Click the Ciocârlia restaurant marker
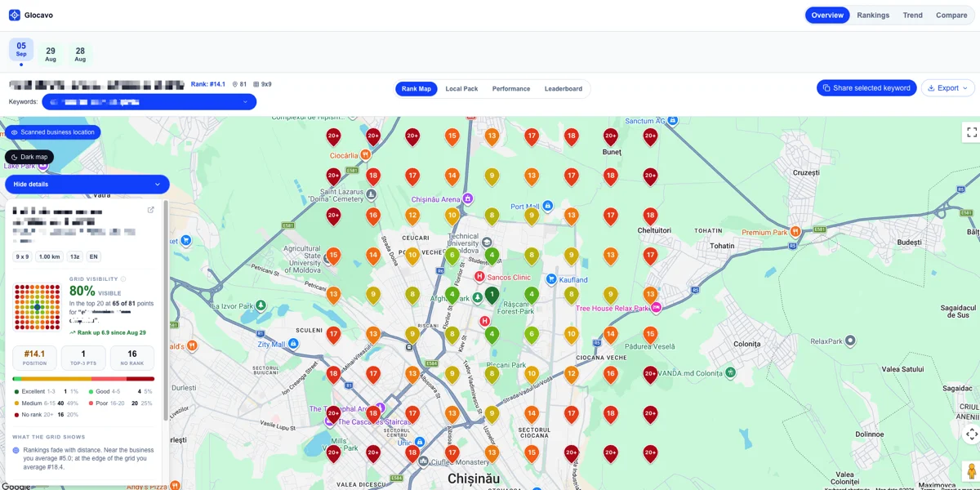980x490 pixels. [366, 154]
